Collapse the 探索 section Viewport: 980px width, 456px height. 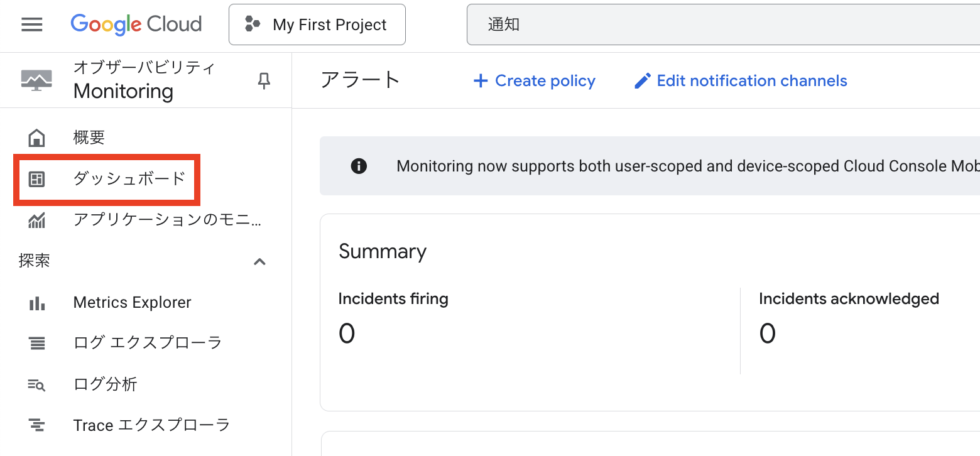(259, 261)
